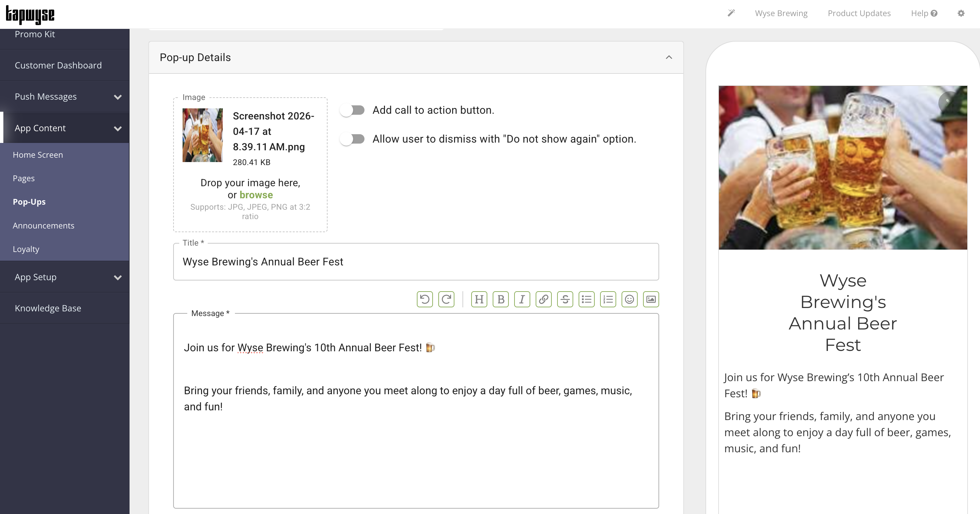Click the undo icon in message toolbar

point(425,299)
